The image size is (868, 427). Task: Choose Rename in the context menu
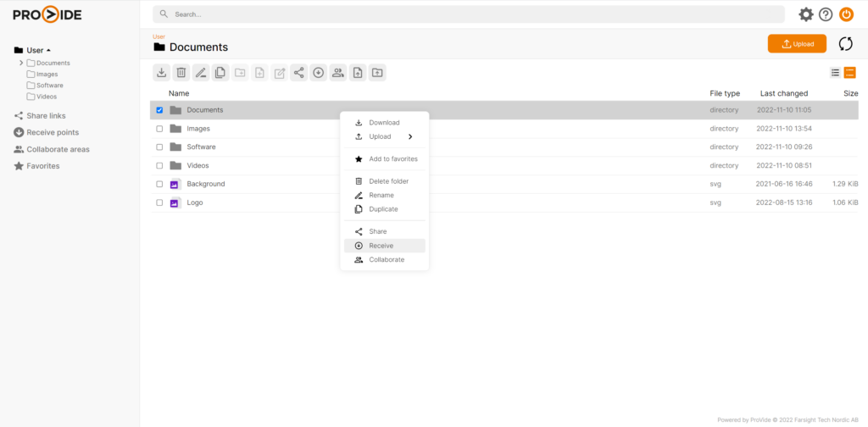point(385,195)
